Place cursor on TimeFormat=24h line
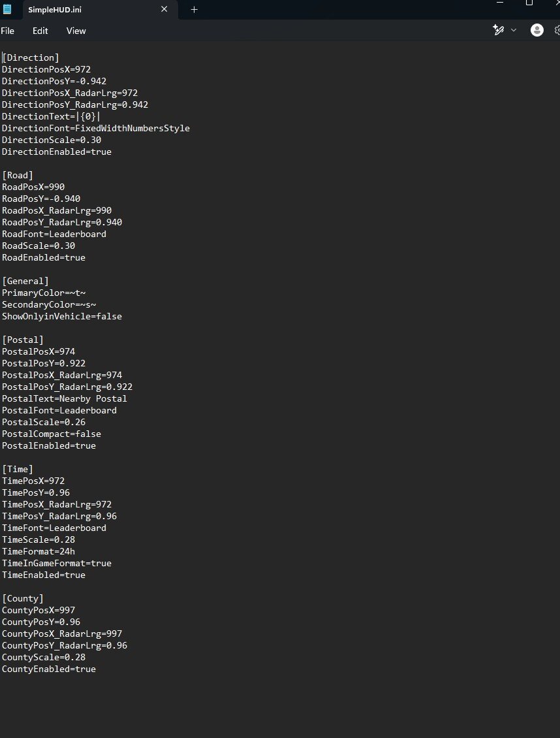This screenshot has width=560, height=738. (x=39, y=551)
